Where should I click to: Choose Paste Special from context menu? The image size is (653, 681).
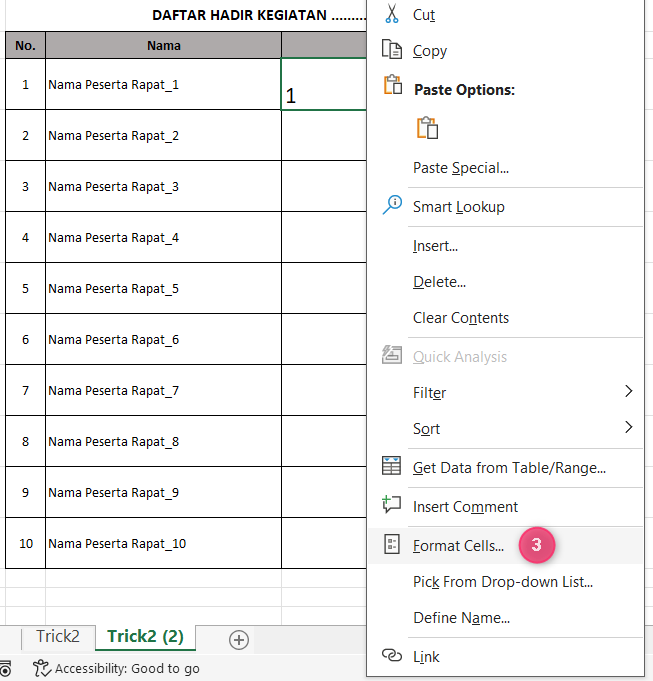click(x=460, y=168)
